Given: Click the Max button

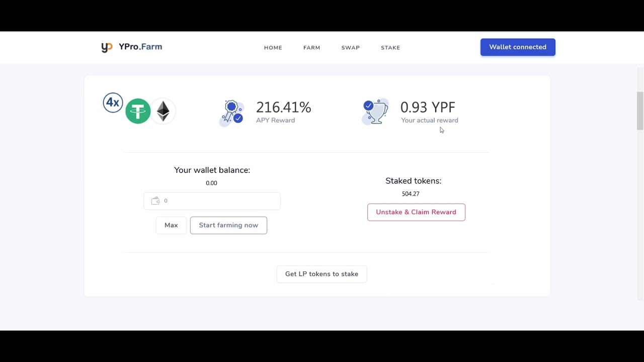Looking at the screenshot, I should click(171, 225).
